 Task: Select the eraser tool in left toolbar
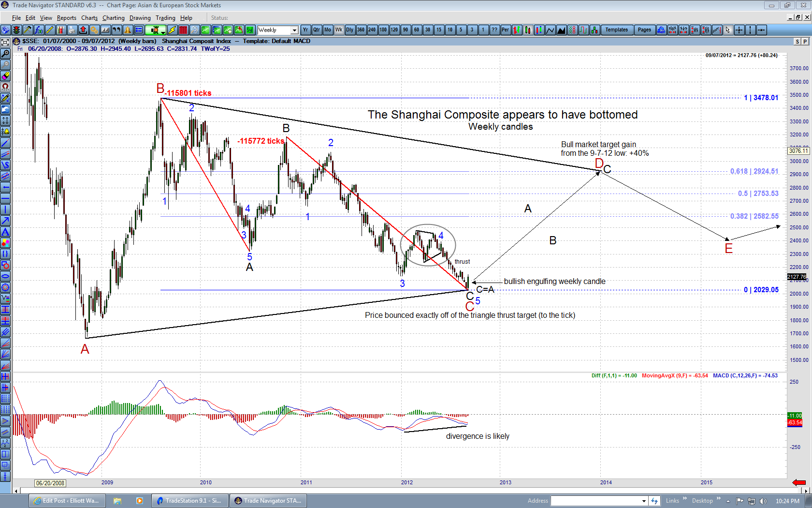5,75
